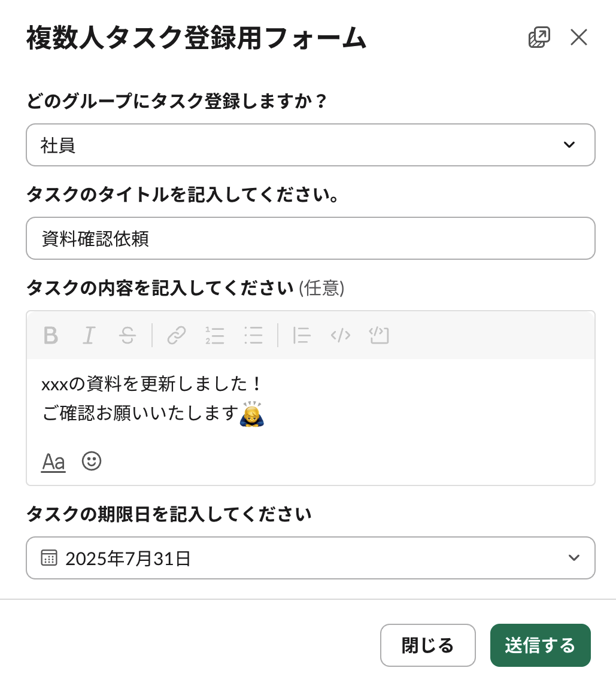The image size is (616, 686).
Task: Toggle inline code formatting
Action: point(340,335)
